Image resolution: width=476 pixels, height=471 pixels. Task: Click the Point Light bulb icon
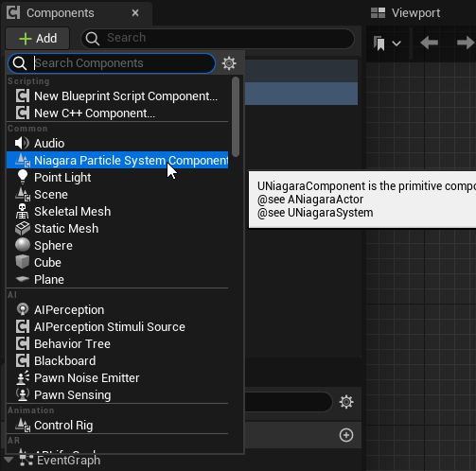[23, 177]
